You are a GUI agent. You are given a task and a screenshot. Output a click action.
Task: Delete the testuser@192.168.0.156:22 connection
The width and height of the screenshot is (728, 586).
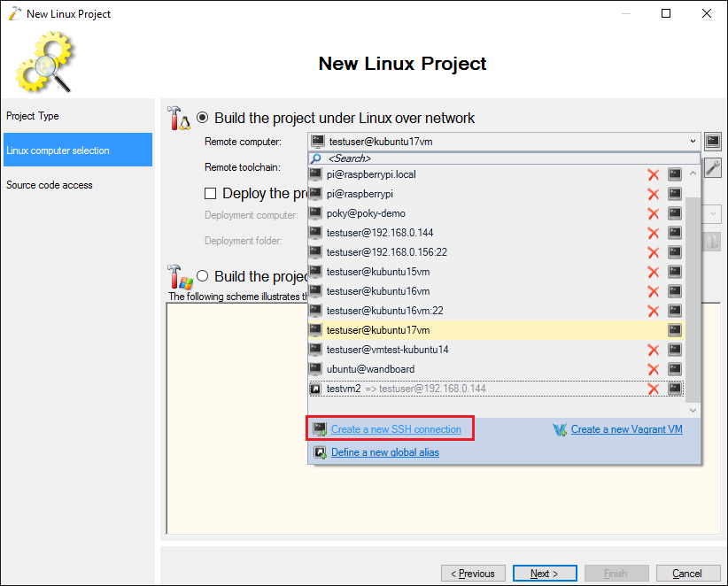point(654,253)
